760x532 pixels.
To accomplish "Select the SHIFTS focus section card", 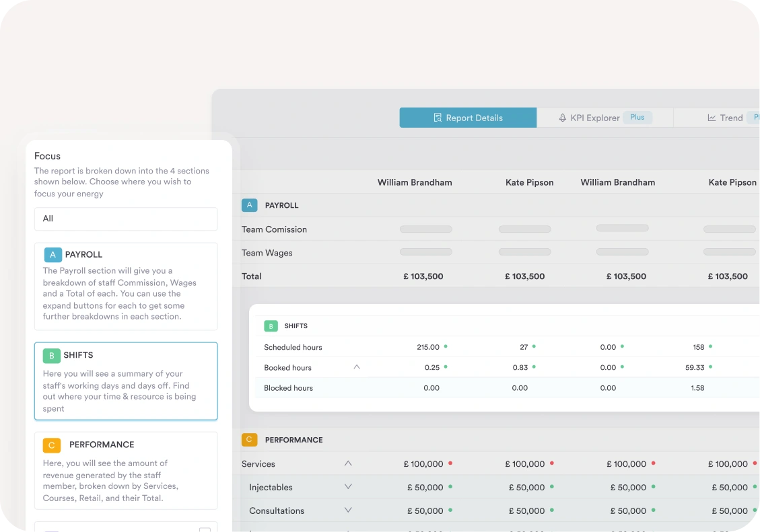I will click(x=126, y=381).
